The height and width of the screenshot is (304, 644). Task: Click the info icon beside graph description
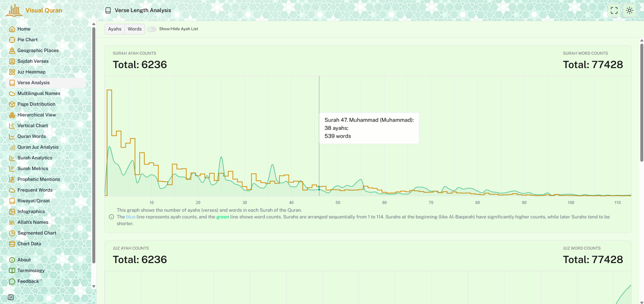(x=111, y=217)
